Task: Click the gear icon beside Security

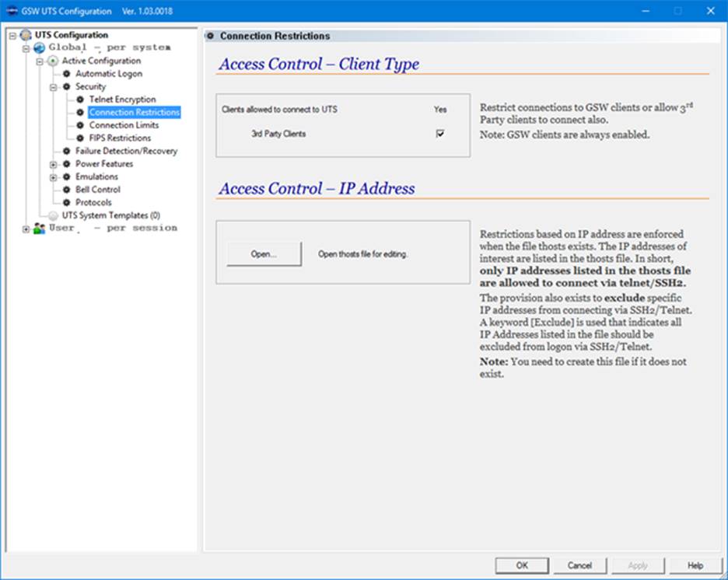Action: (66, 87)
